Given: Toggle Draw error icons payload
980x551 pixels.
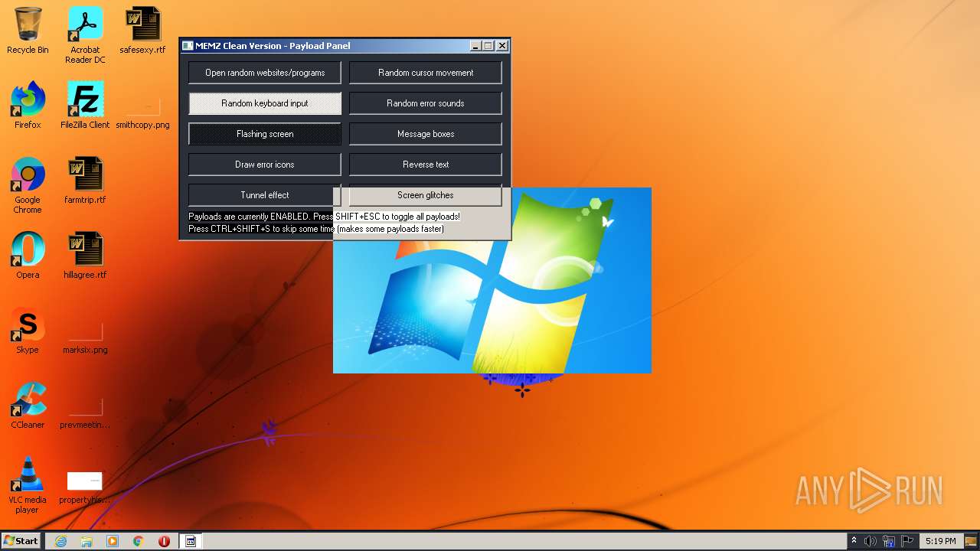Looking at the screenshot, I should (x=265, y=165).
